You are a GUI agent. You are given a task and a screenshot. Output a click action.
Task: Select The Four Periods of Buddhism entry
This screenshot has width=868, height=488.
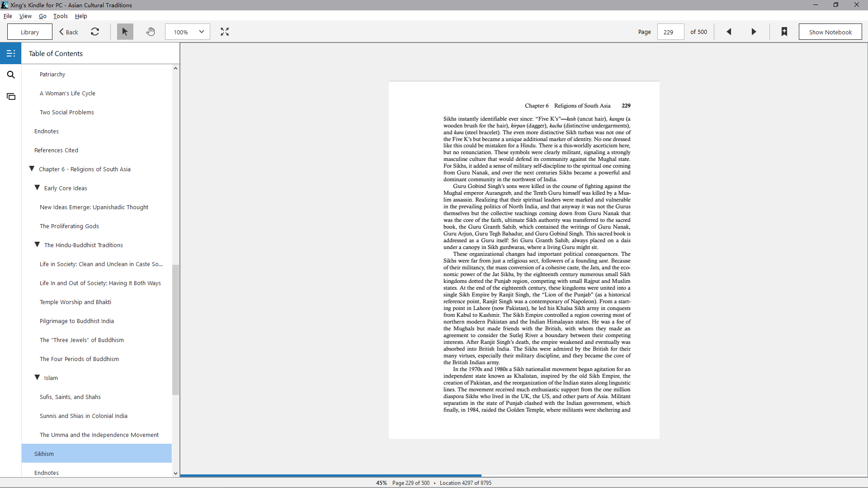pos(79,359)
